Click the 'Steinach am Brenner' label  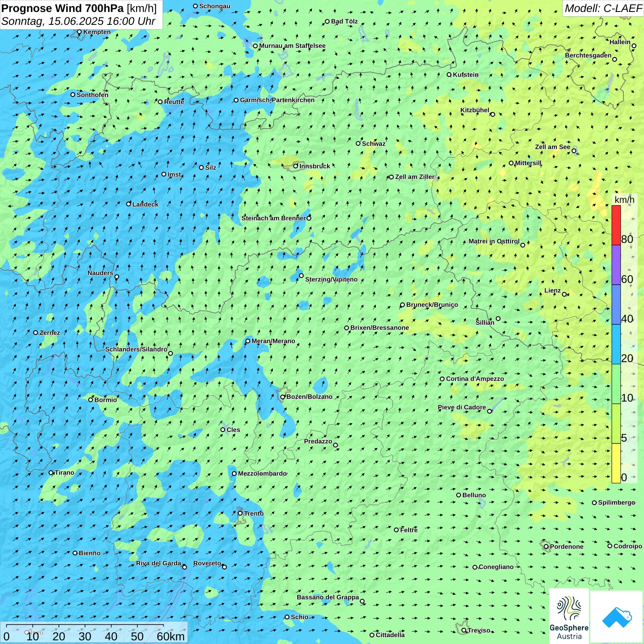click(274, 218)
